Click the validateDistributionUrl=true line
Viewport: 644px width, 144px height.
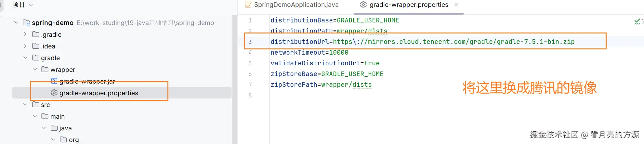(x=325, y=63)
